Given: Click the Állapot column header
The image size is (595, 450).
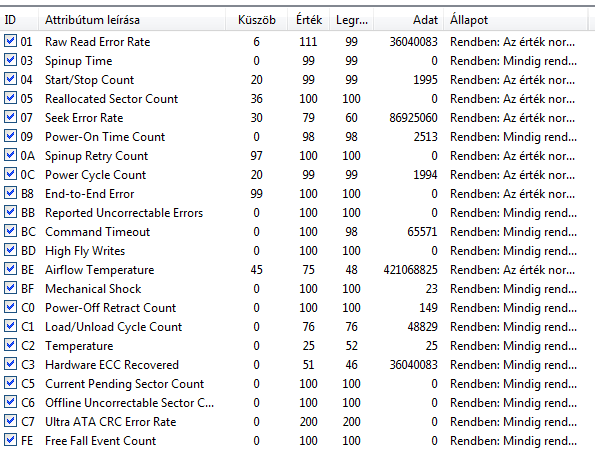Looking at the screenshot, I should (516, 19).
